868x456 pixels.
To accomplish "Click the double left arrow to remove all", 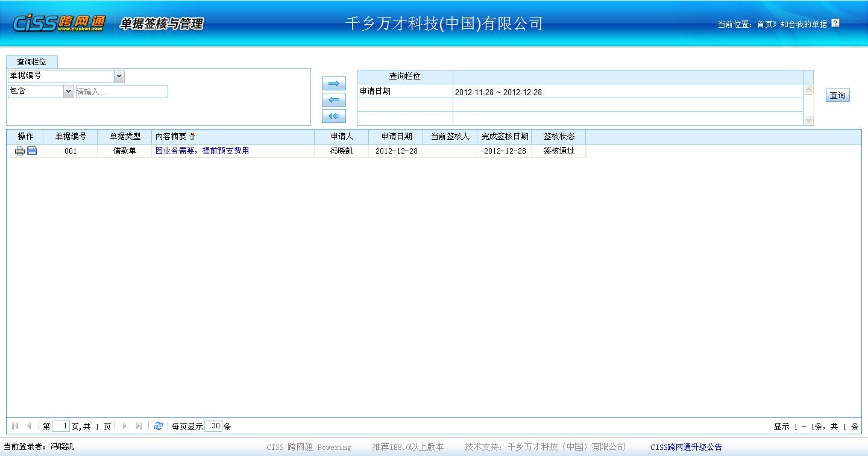I will pyautogui.click(x=333, y=116).
